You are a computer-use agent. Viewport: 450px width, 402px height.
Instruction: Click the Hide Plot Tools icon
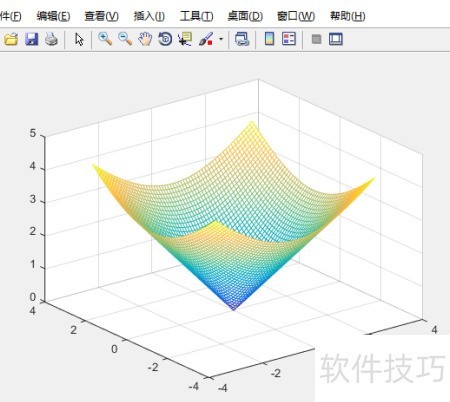click(x=316, y=39)
